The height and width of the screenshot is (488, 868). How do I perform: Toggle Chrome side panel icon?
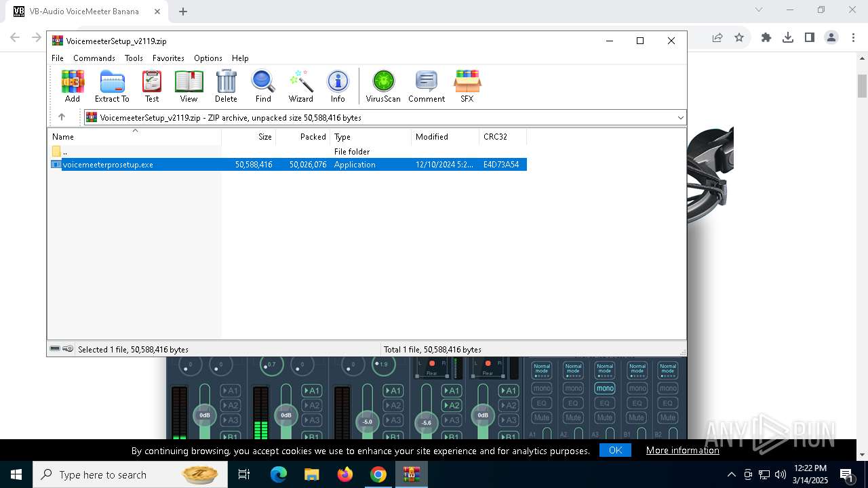pyautogui.click(x=810, y=38)
